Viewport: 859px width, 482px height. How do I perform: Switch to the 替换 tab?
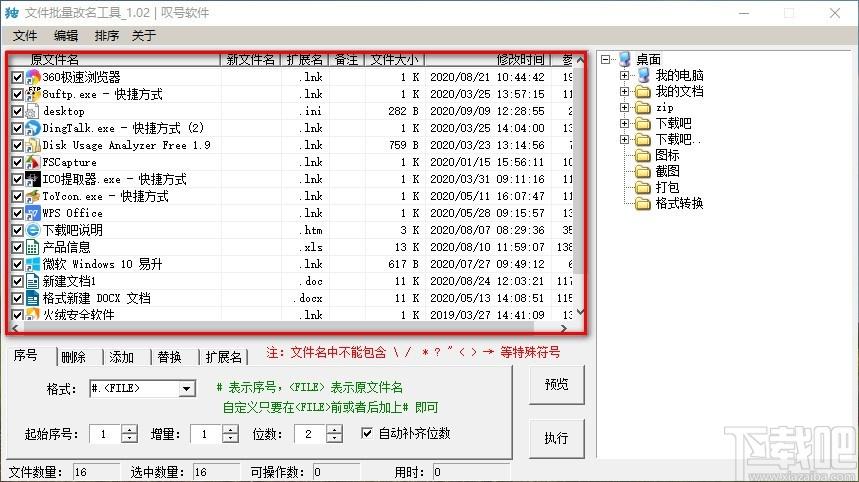click(169, 357)
